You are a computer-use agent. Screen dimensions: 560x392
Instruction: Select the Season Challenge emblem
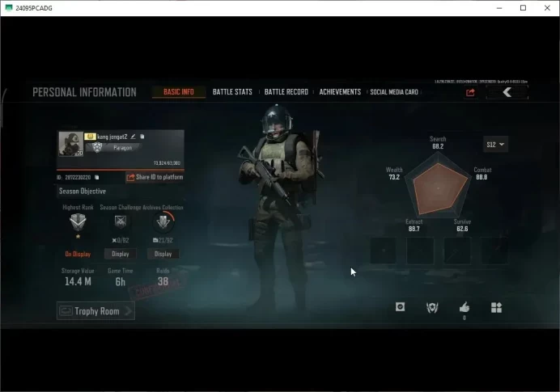[x=121, y=221]
